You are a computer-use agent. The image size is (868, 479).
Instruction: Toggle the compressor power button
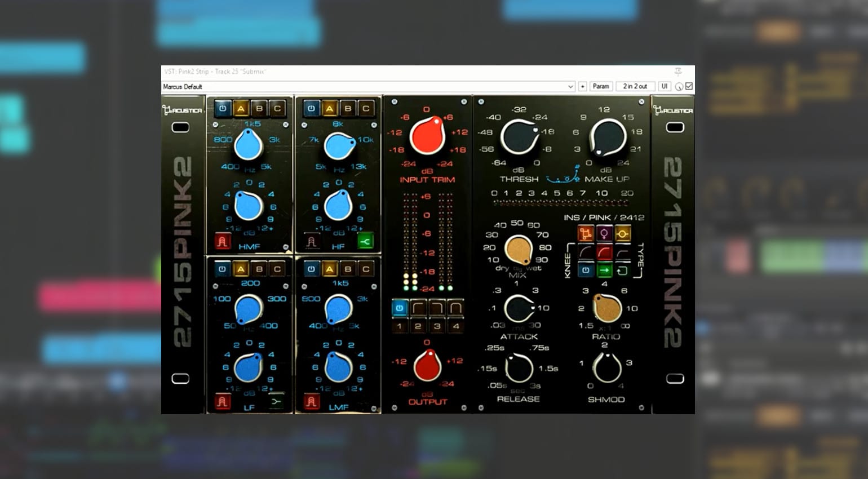point(586,270)
